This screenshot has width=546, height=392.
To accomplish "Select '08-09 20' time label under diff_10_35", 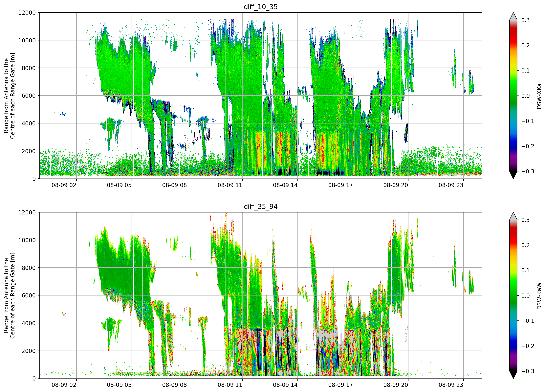I will coord(396,185).
